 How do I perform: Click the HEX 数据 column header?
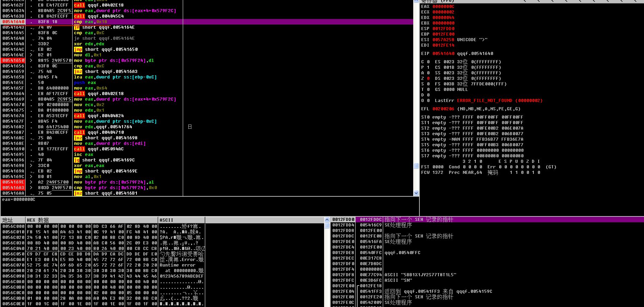pyautogui.click(x=92, y=220)
